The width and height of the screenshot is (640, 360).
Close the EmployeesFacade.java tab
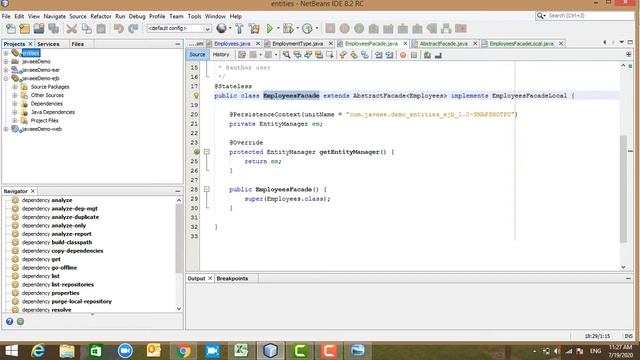[405, 44]
